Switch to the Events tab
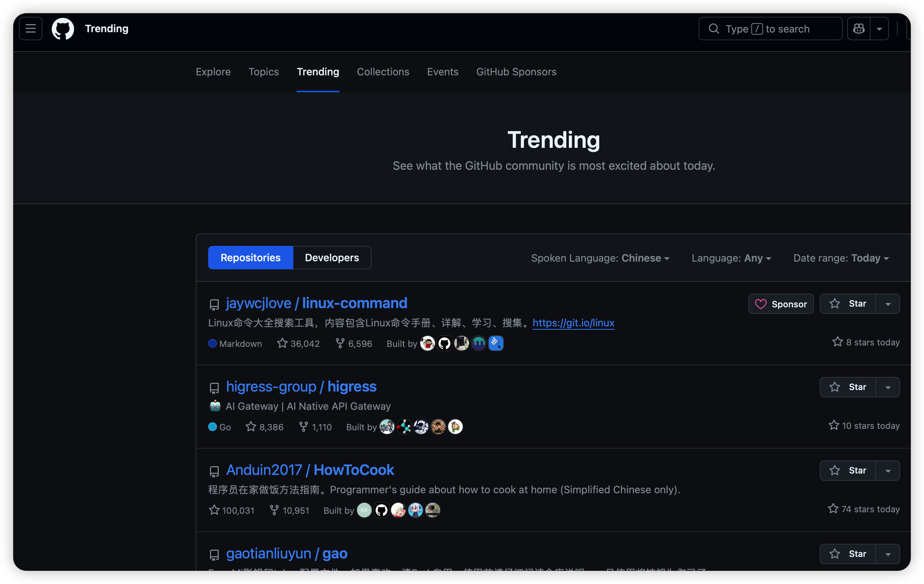The height and width of the screenshot is (584, 924). point(443,72)
